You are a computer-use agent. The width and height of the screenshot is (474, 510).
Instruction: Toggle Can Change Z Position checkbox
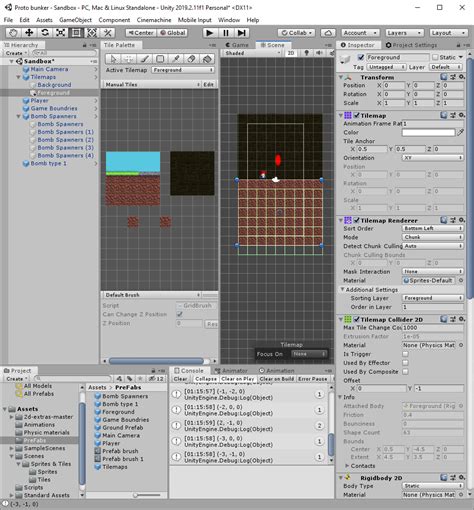(x=179, y=314)
